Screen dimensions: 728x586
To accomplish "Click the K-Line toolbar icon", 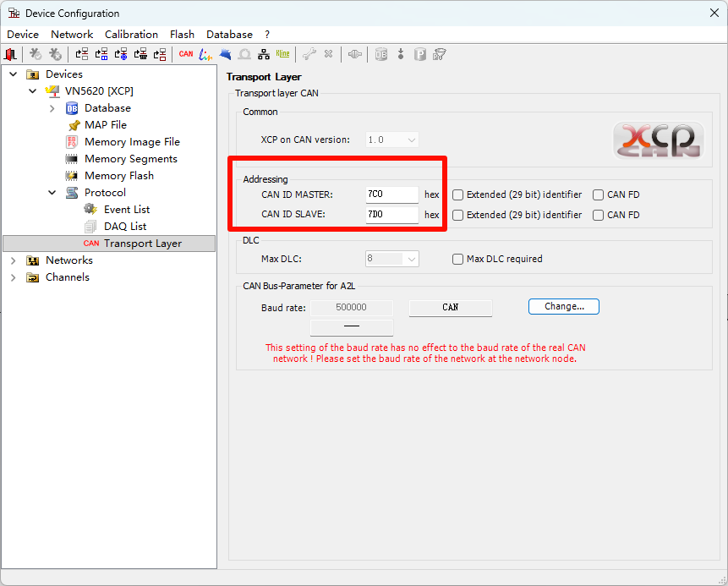I will [x=282, y=54].
